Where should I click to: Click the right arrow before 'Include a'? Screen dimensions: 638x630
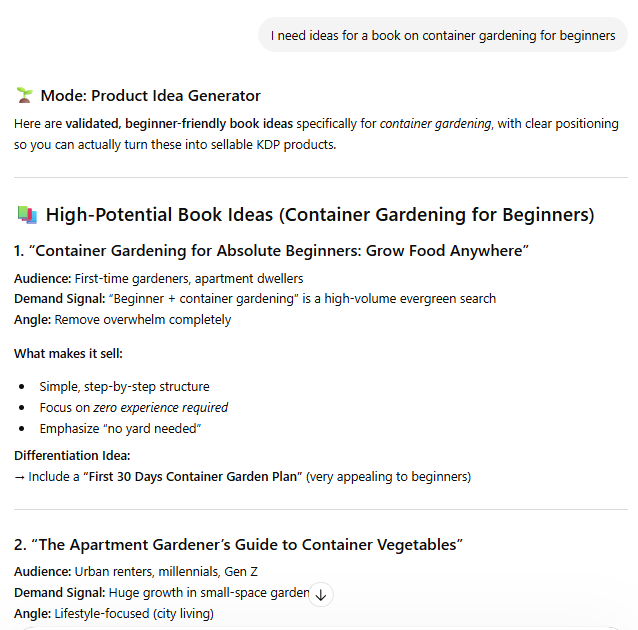pyautogui.click(x=20, y=477)
